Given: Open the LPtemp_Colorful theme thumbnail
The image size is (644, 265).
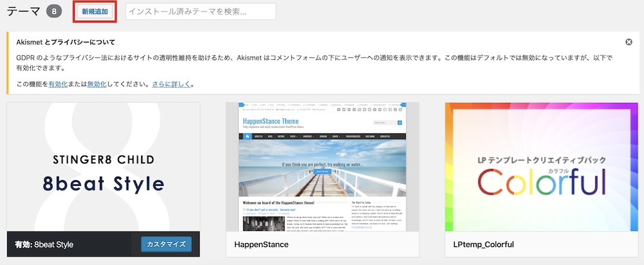Looking at the screenshot, I should pyautogui.click(x=542, y=167).
